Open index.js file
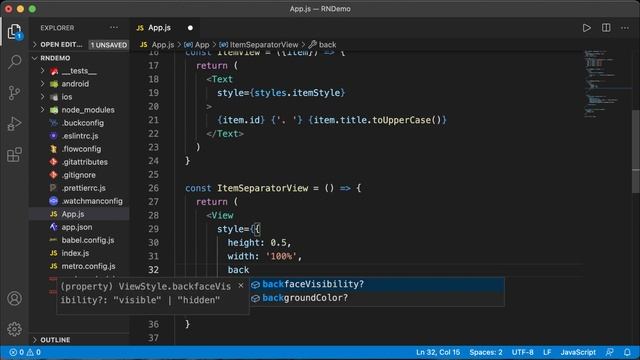Image resolution: width=640 pixels, height=360 pixels. [75, 253]
